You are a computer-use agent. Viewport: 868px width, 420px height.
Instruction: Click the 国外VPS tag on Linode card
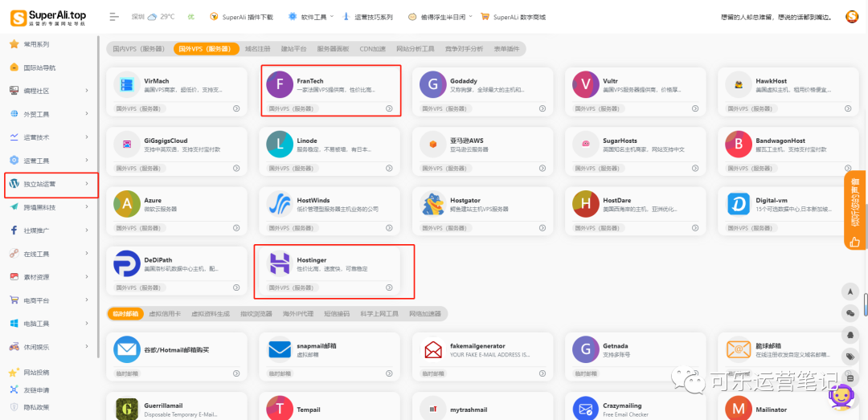[x=291, y=168]
